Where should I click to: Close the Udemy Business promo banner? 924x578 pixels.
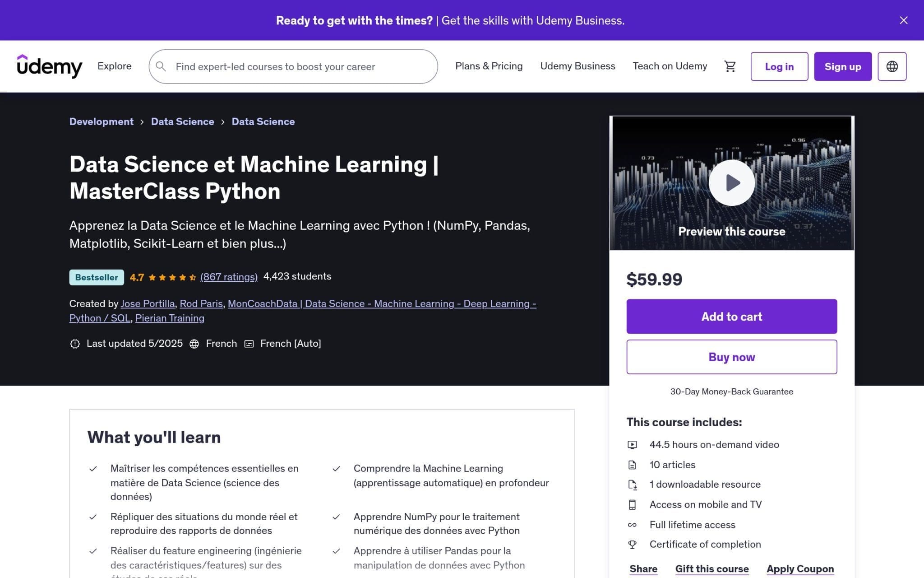coord(903,20)
